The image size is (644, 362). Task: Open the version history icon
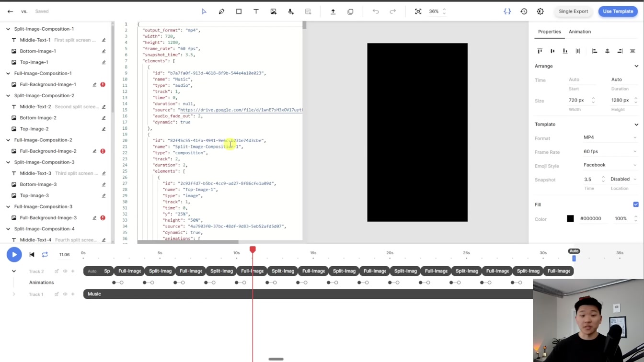click(524, 11)
